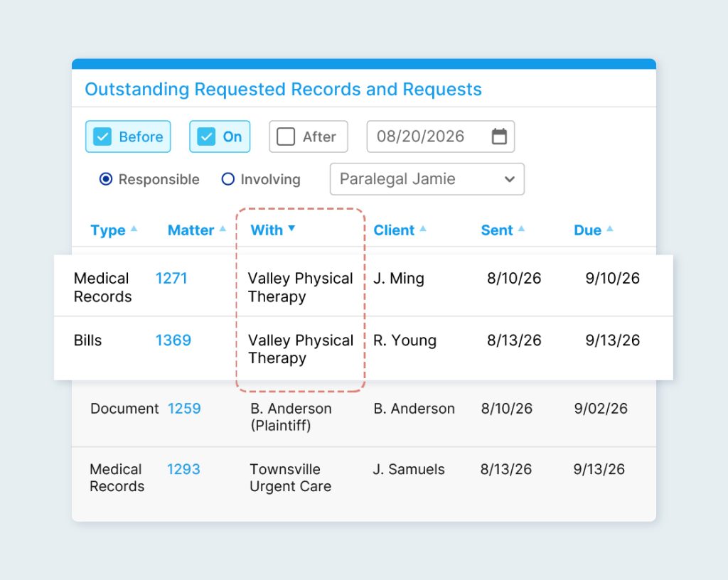Select the Involving radio button
This screenshot has height=580, width=728.
[x=228, y=179]
